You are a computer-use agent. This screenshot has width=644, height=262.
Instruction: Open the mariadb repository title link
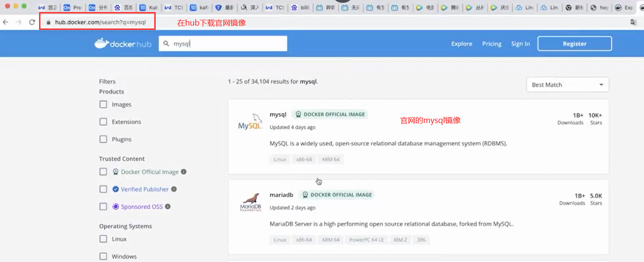[x=282, y=195]
